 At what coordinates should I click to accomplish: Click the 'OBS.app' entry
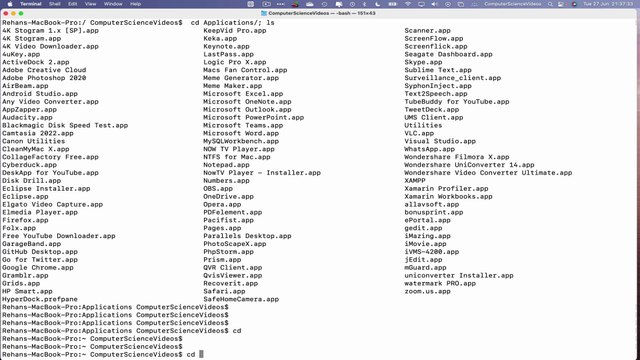point(218,189)
